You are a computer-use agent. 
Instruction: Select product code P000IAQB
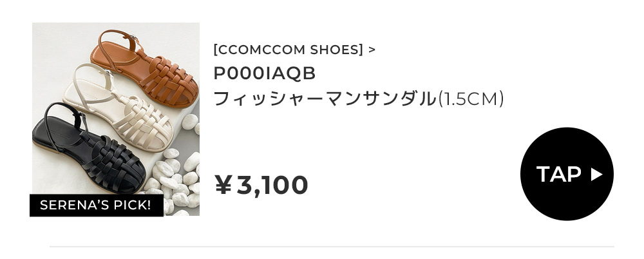pyautogui.click(x=265, y=74)
